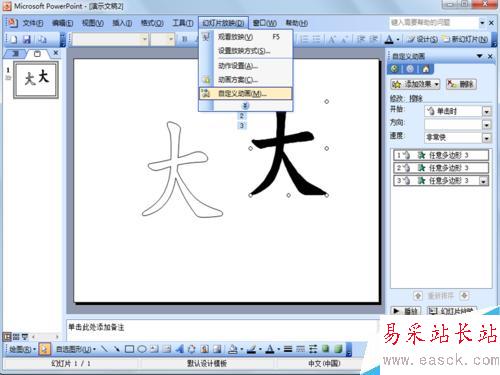Image resolution: width=500 pixels, height=375 pixels.
Task: Choose 动作设置 menu entry
Action: pyautogui.click(x=246, y=66)
